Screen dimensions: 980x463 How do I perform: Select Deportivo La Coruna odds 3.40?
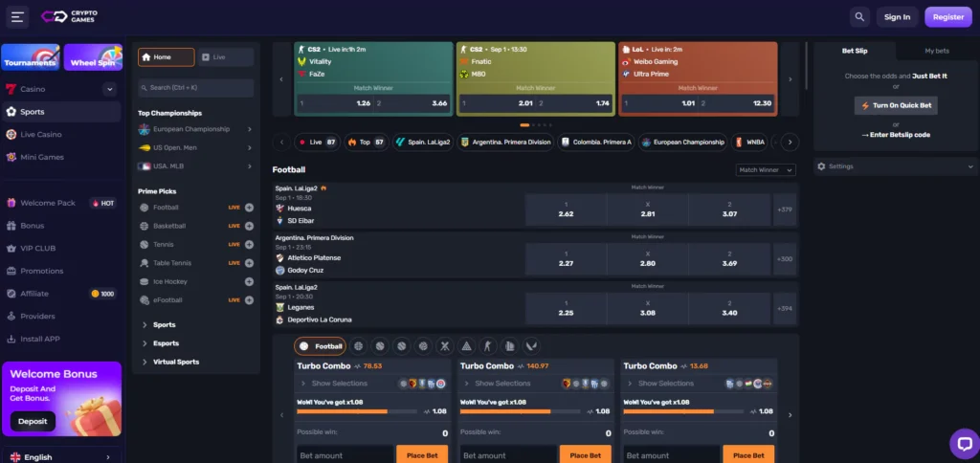click(x=729, y=308)
